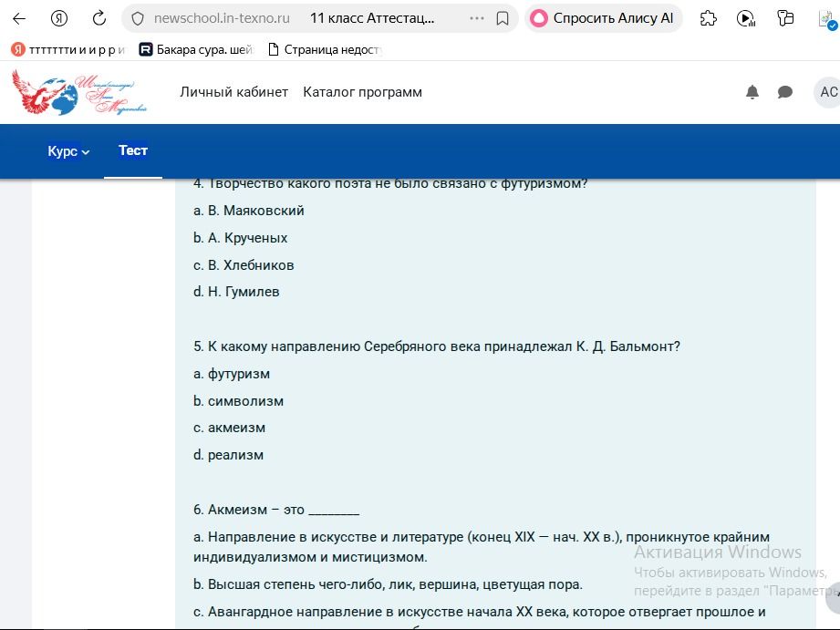This screenshot has width=840, height=630.
Task: Click answer a. футуризм
Action: tap(232, 374)
